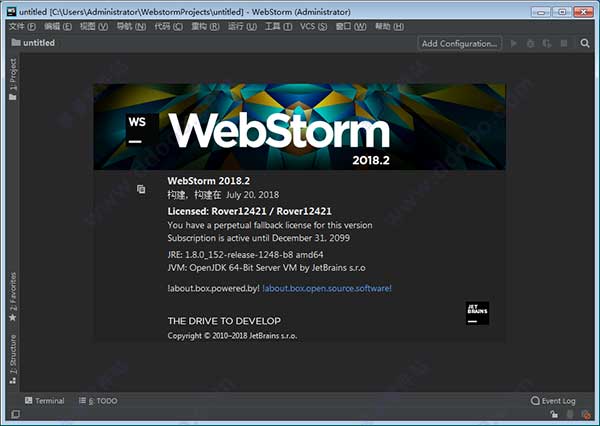The image size is (600, 426).
Task: Click the WebStorm splash banner image
Action: pos(299,127)
